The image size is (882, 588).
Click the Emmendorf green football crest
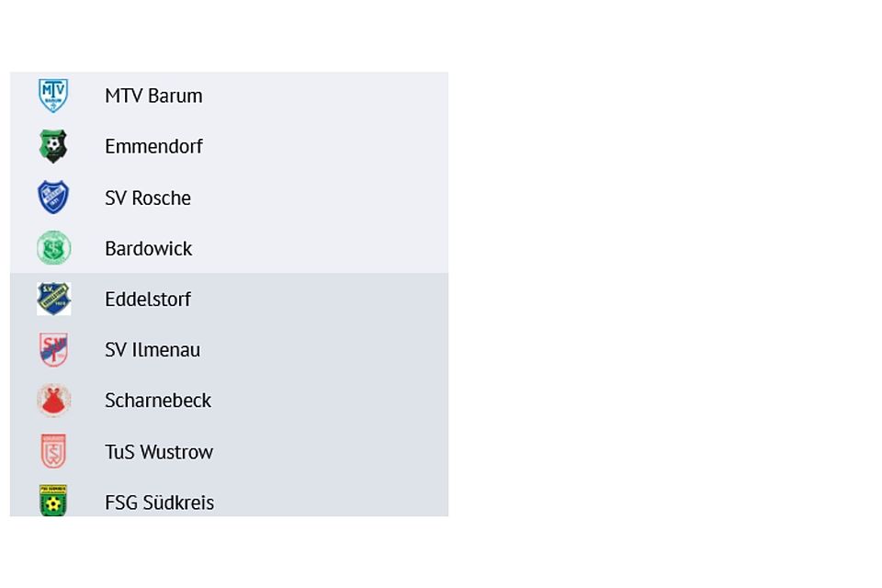click(x=53, y=146)
